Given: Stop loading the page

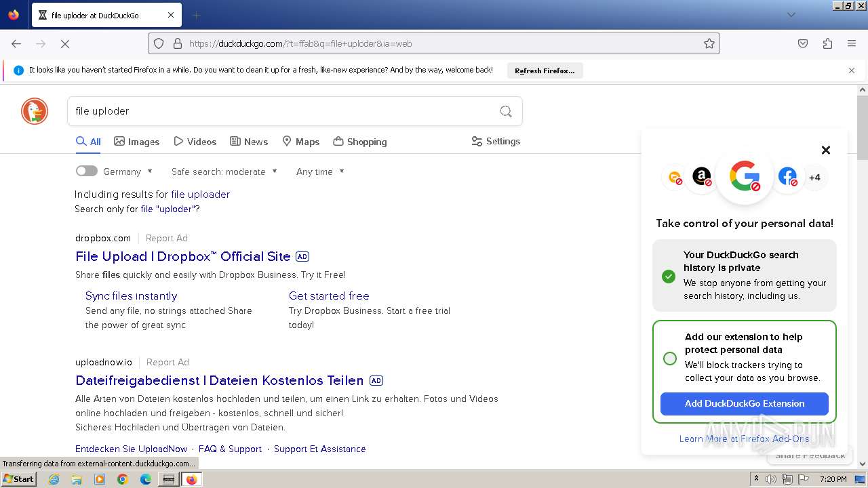Looking at the screenshot, I should (65, 43).
